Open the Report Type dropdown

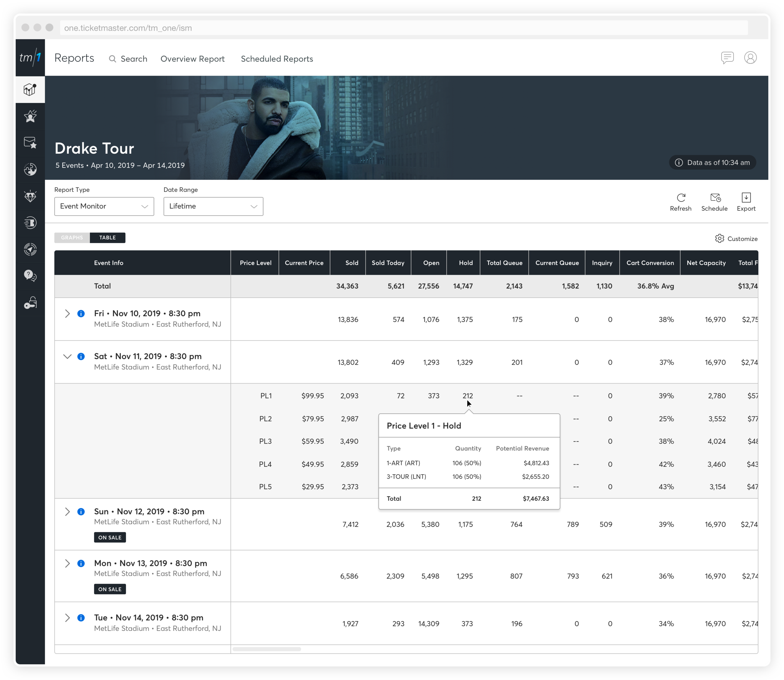(104, 206)
